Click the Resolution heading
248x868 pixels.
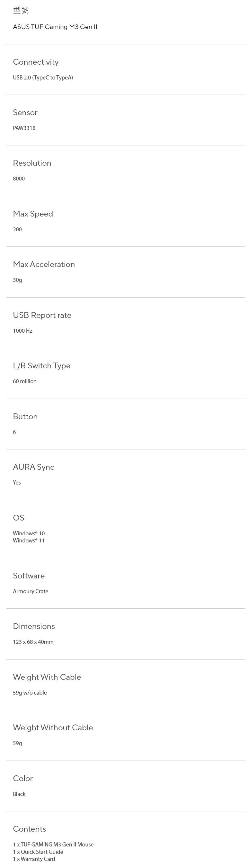coord(32,163)
